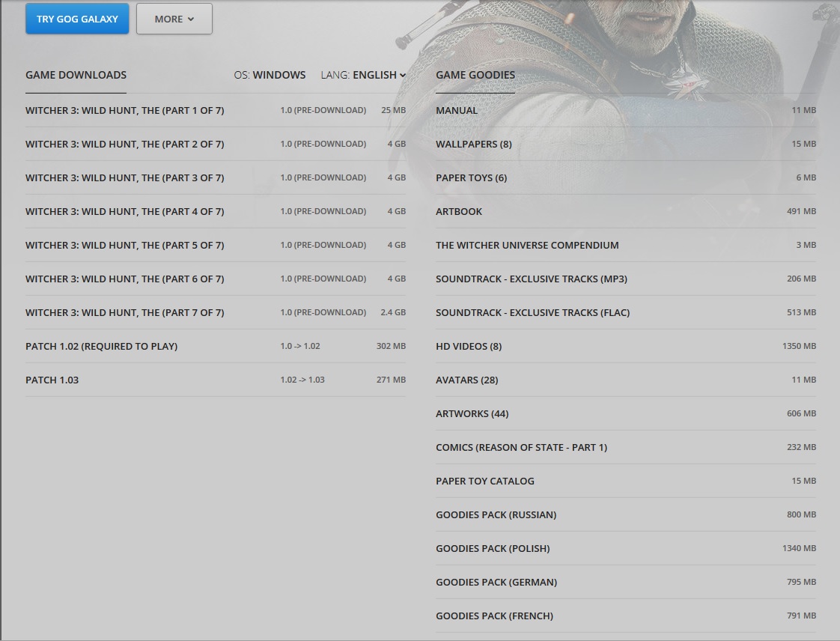Image resolution: width=840 pixels, height=641 pixels.
Task: Download Wallpapers (8)
Action: click(x=626, y=145)
